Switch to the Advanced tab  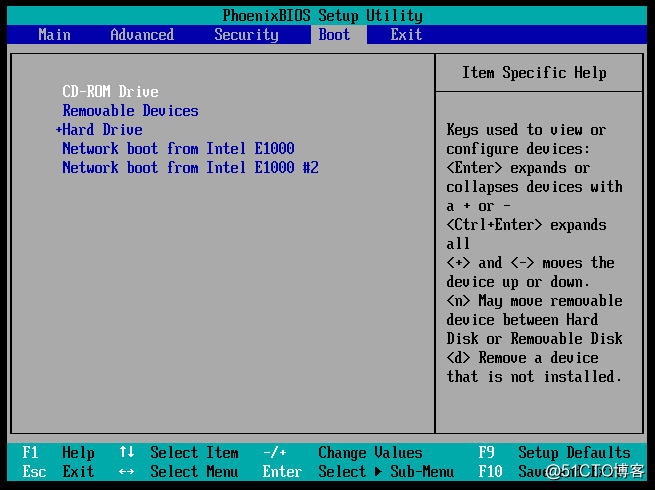coord(142,34)
